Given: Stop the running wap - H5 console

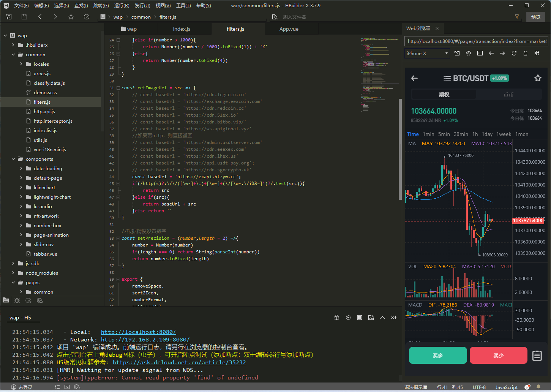Looking at the screenshot, I should coord(360,318).
